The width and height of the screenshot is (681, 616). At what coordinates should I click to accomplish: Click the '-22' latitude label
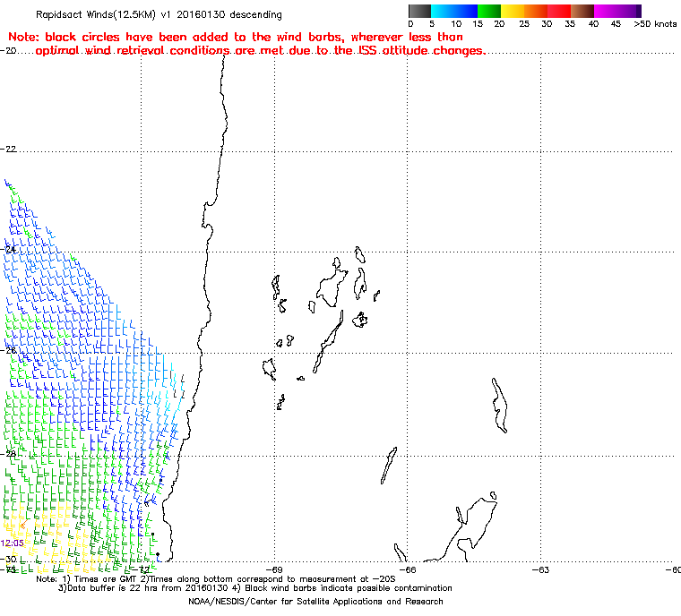coord(9,149)
